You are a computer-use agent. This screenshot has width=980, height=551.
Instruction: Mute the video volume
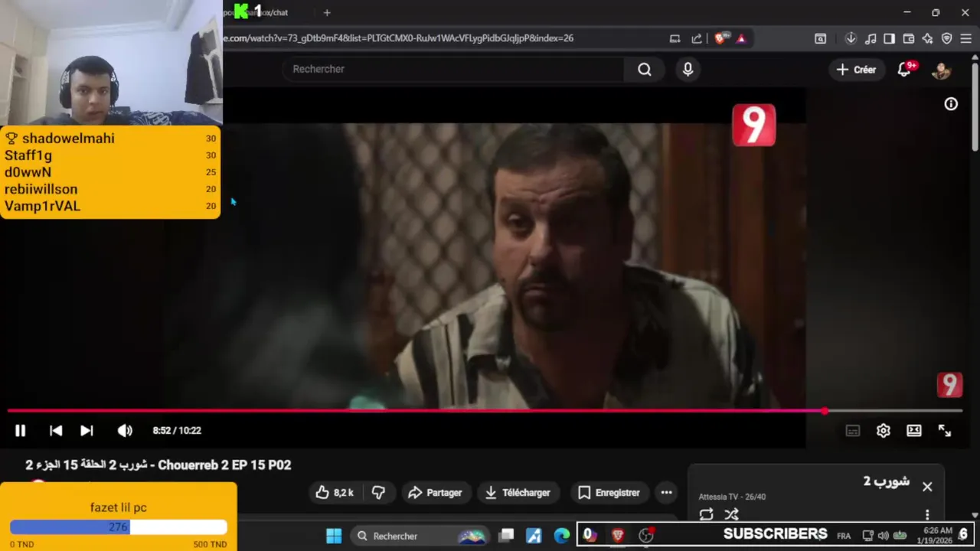point(125,431)
